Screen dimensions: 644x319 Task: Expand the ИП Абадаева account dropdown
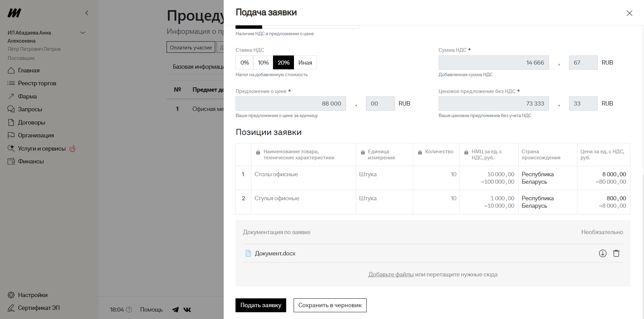pyautogui.click(x=83, y=33)
